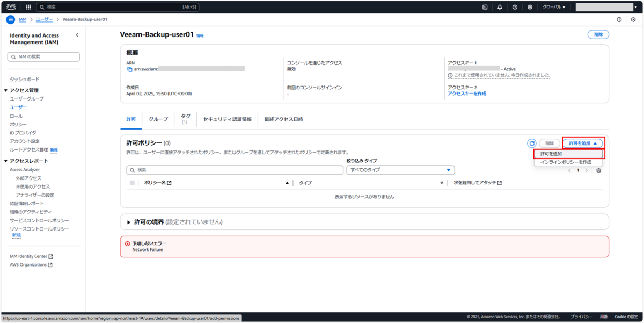Open the users breadcrumb link

[45, 19]
